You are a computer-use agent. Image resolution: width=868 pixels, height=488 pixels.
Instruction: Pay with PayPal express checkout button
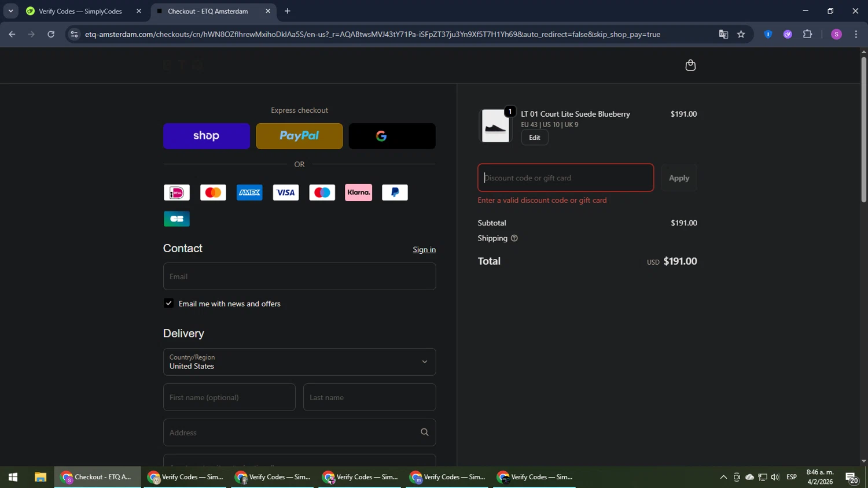click(299, 136)
